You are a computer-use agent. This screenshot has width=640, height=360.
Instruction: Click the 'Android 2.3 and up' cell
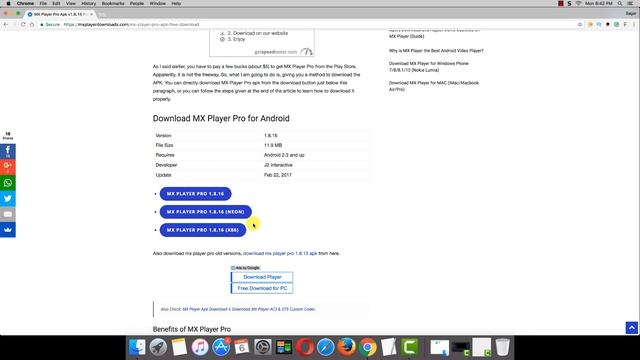click(x=284, y=155)
